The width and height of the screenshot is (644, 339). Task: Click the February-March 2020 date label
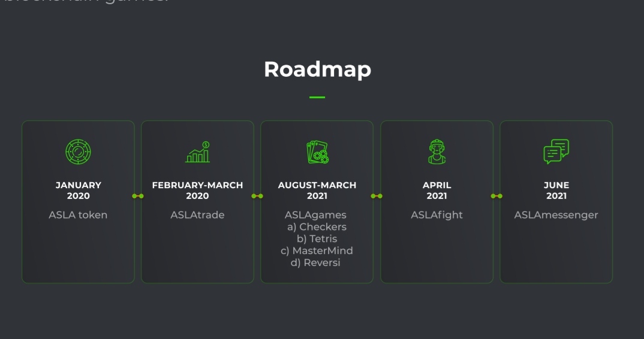click(x=197, y=190)
